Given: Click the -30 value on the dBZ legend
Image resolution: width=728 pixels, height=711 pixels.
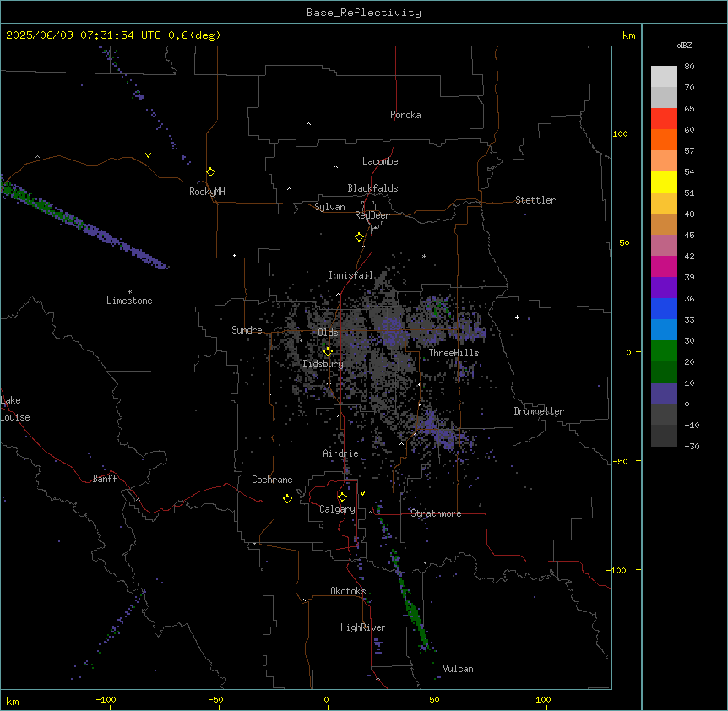Looking at the screenshot, I should click(x=692, y=447).
